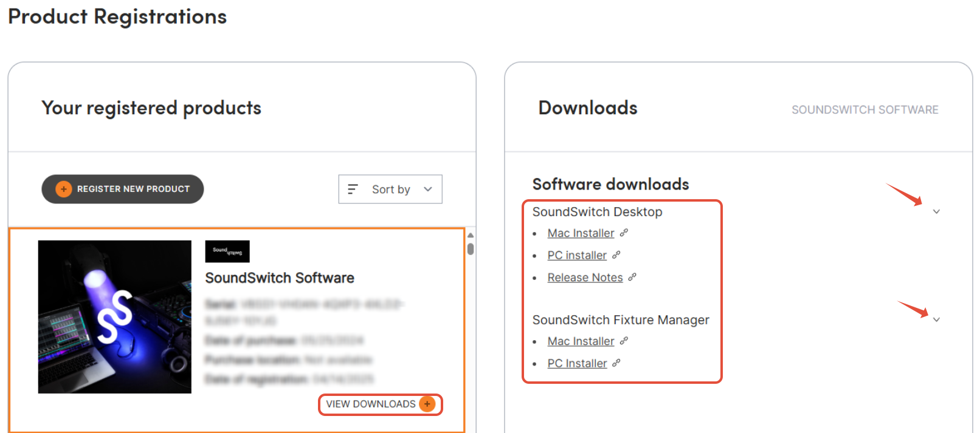This screenshot has height=433, width=980.
Task: Click the Register New Product button
Action: pyautogui.click(x=122, y=189)
